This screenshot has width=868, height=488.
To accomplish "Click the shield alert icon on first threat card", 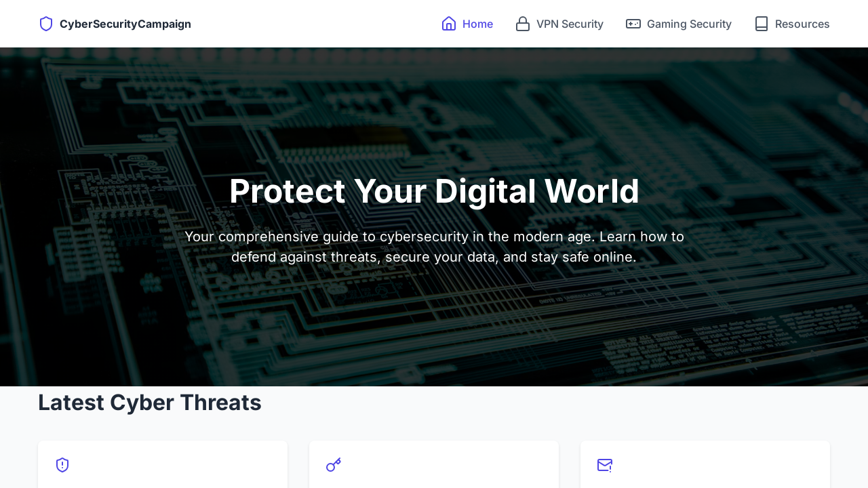I will pos(62,465).
